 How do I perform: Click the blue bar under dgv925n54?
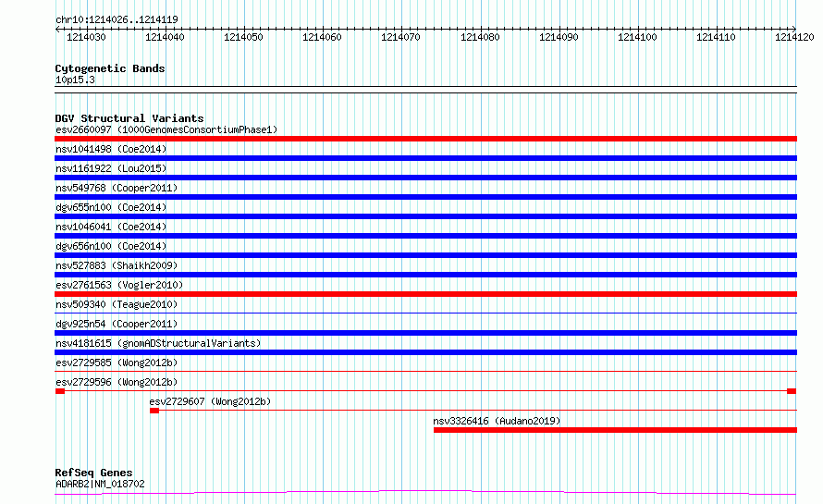point(425,333)
